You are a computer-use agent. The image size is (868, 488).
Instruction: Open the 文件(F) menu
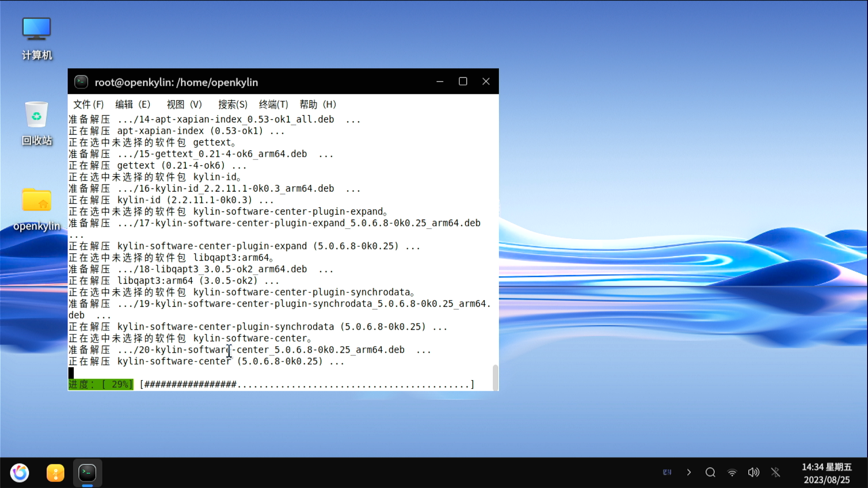89,104
